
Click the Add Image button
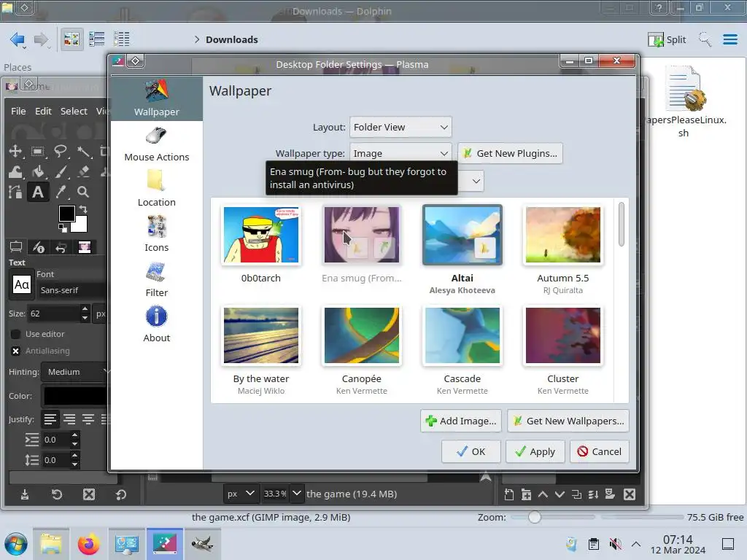point(461,421)
